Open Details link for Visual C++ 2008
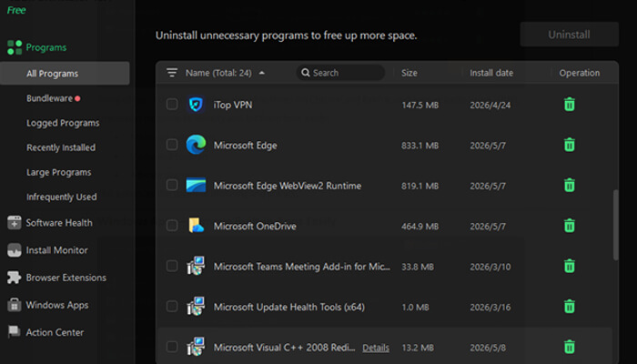 (x=376, y=348)
